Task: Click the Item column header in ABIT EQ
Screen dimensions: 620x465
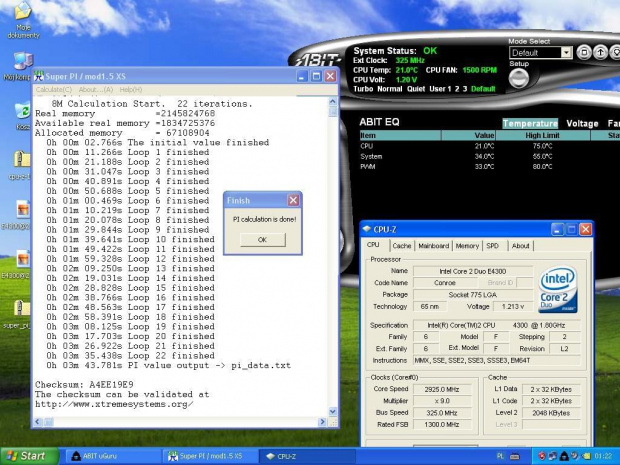Action: click(400, 135)
